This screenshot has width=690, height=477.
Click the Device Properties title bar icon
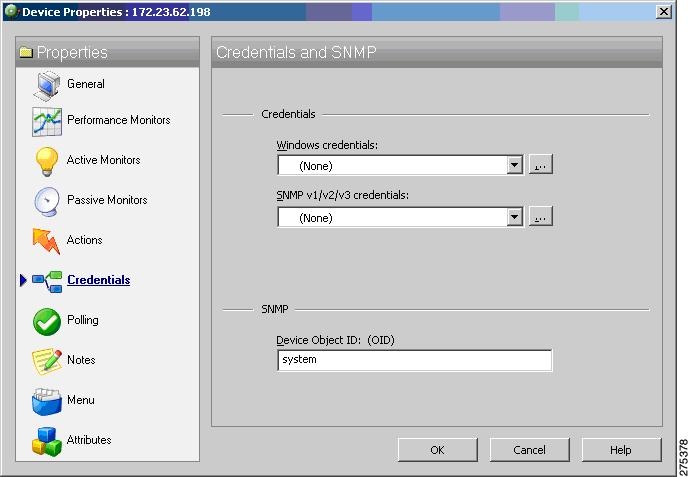click(x=11, y=11)
